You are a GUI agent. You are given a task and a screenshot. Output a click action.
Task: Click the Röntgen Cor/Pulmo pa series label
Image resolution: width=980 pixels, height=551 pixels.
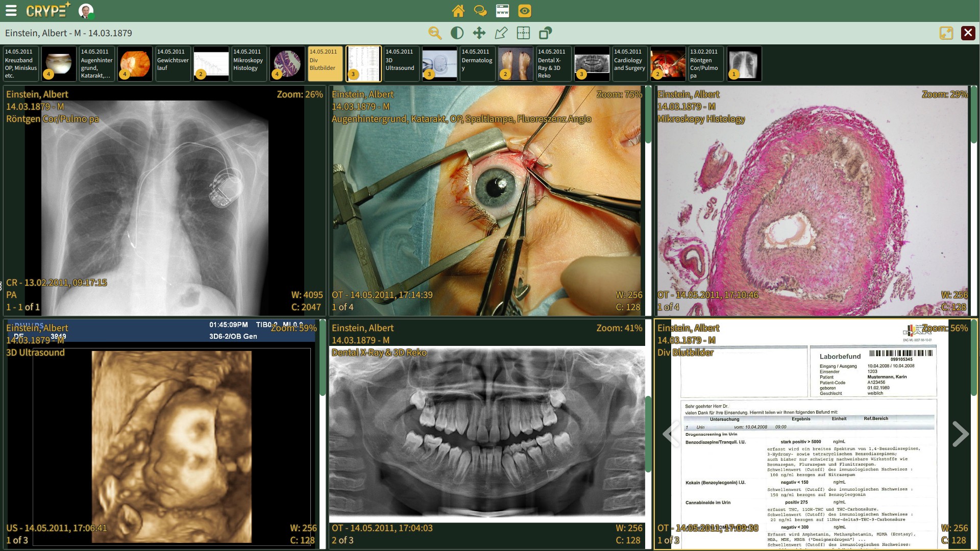(705, 64)
